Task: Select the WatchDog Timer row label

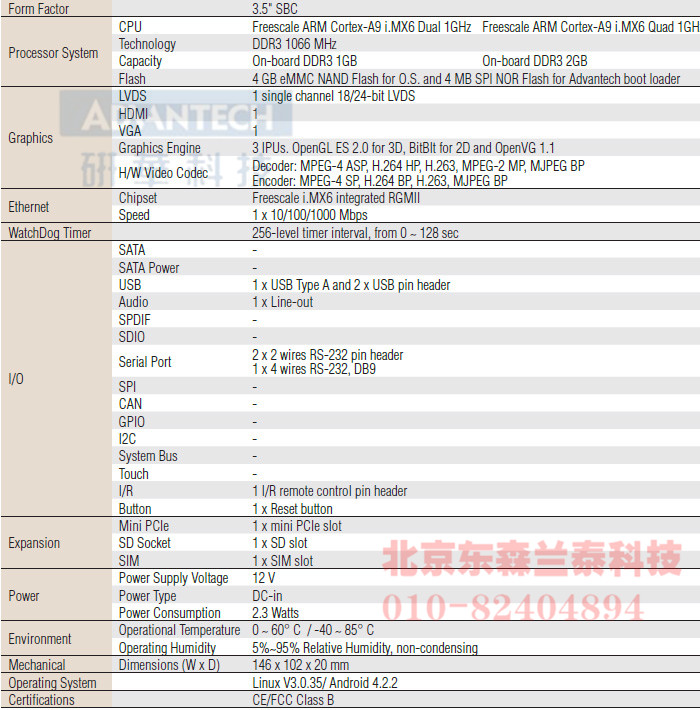Action: (50, 233)
